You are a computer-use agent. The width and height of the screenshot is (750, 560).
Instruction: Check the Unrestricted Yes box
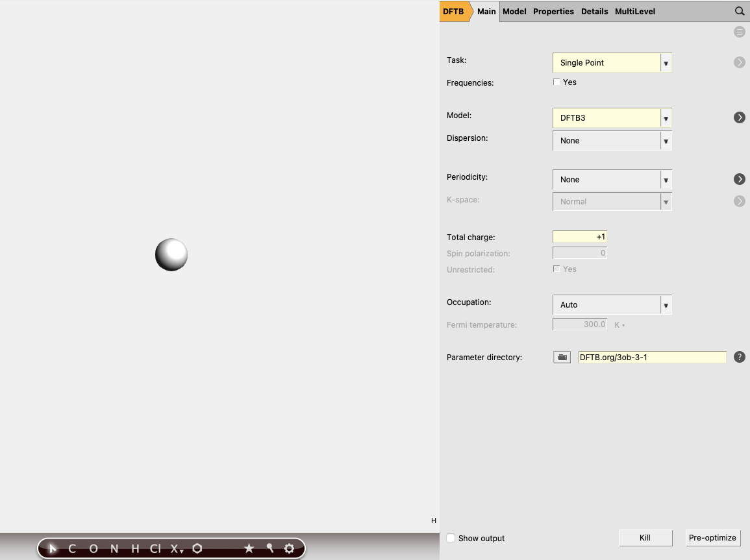point(556,269)
